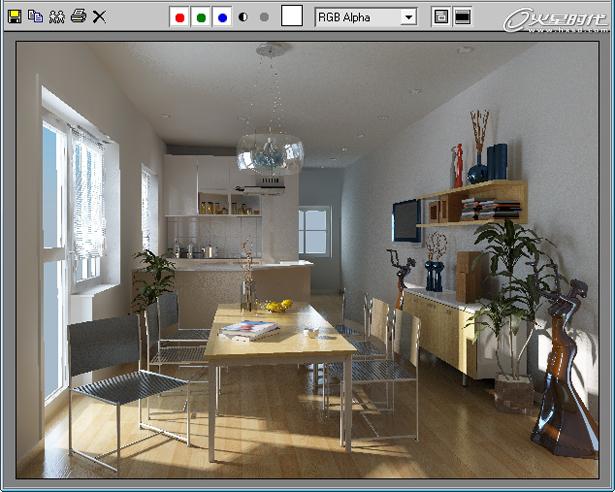This screenshot has height=492, width=615.
Task: Click the Toggle UI Overlays button
Action: click(440, 17)
